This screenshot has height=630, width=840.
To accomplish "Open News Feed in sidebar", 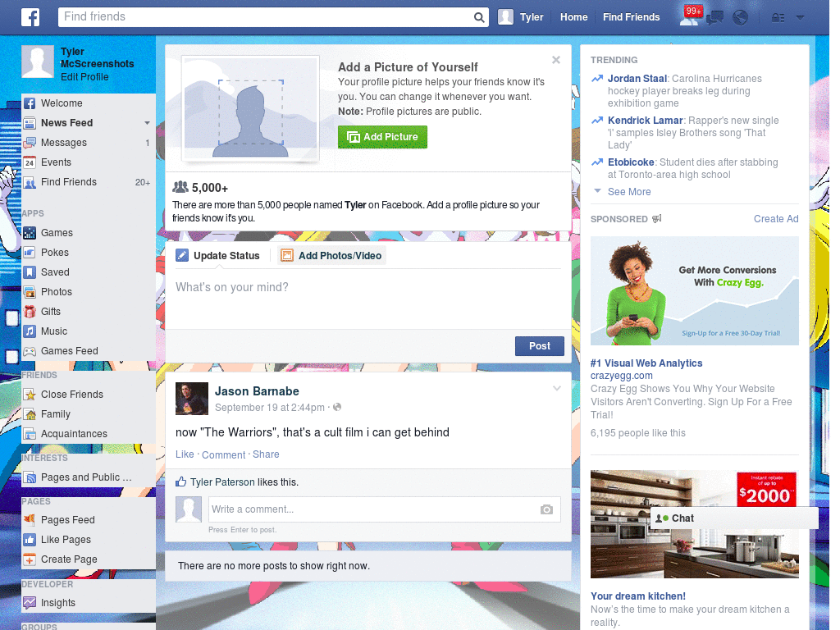I will [67, 123].
